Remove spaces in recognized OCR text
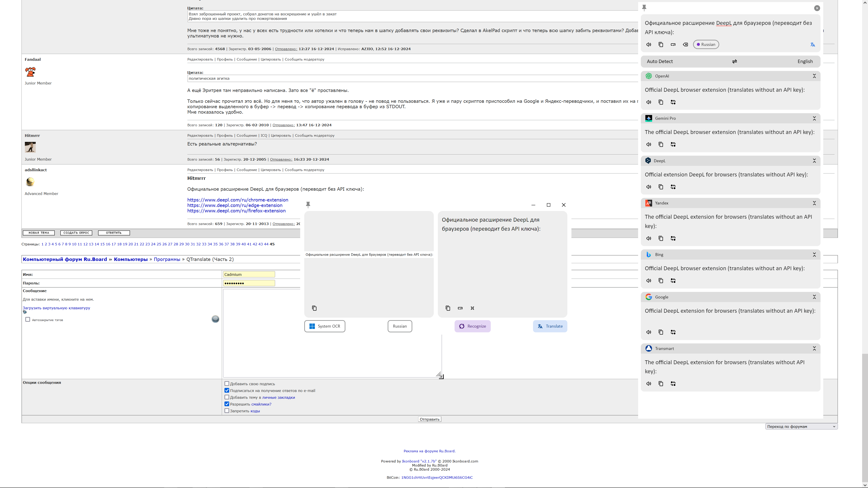Image resolution: width=868 pixels, height=488 pixels. (472, 308)
